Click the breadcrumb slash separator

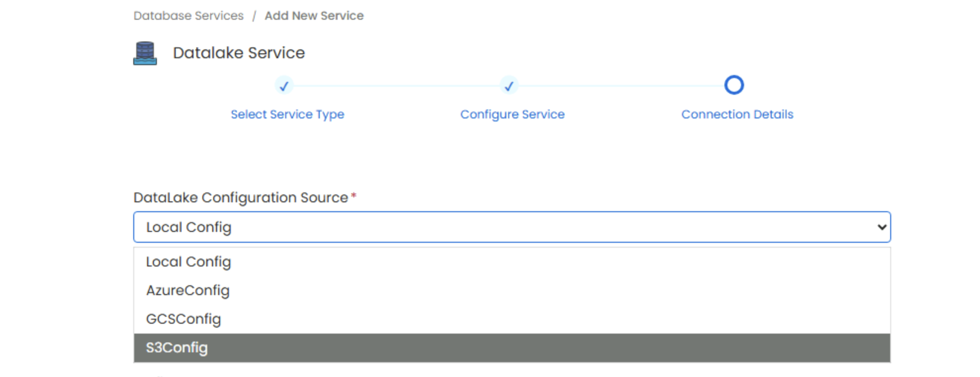point(254,16)
